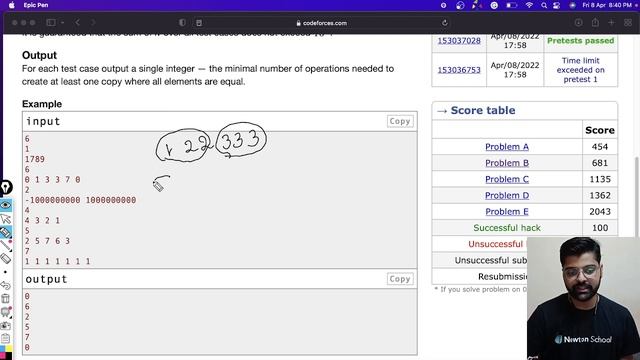Select the pen drawing tool in Epic Pen
The height and width of the screenshot is (360, 640).
tap(5, 232)
